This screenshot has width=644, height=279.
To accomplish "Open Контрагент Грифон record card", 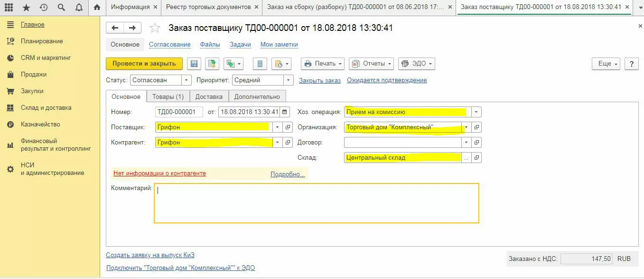I will click(288, 143).
